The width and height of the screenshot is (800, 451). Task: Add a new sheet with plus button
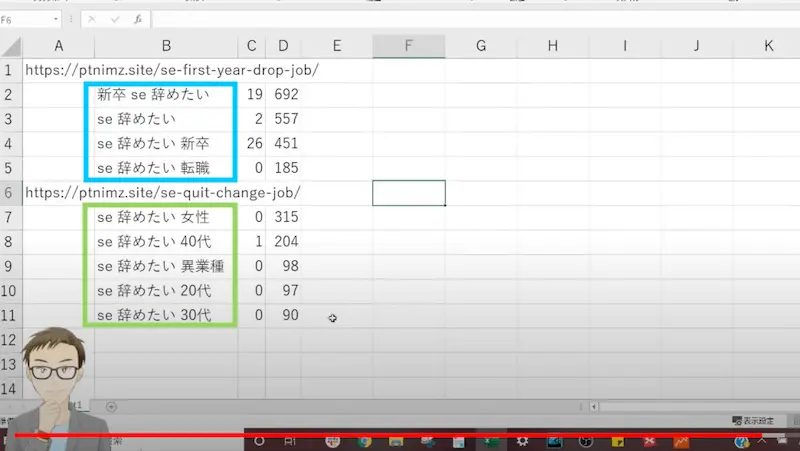[x=111, y=407]
